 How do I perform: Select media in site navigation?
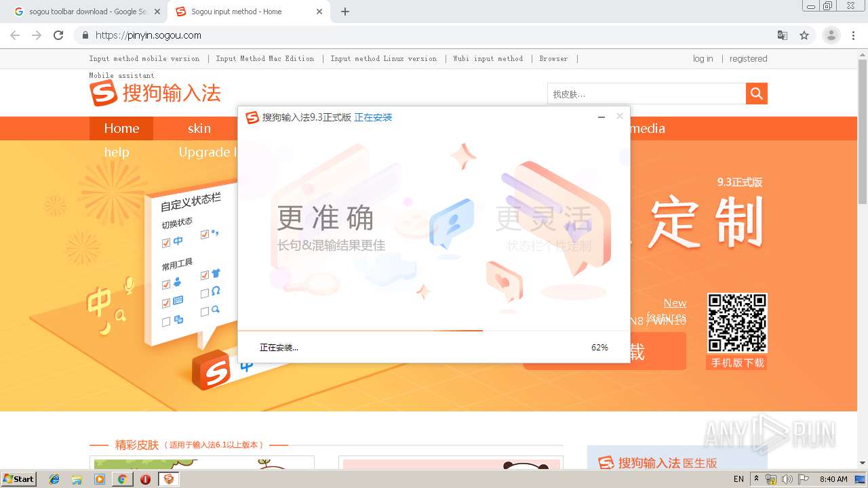648,128
